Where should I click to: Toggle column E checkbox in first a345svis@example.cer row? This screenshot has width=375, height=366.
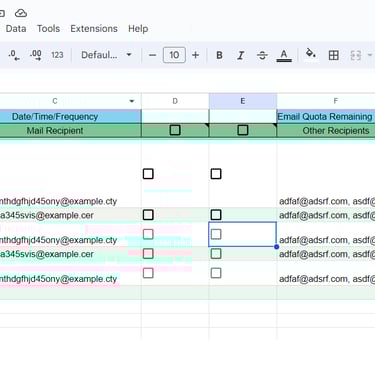tap(216, 215)
